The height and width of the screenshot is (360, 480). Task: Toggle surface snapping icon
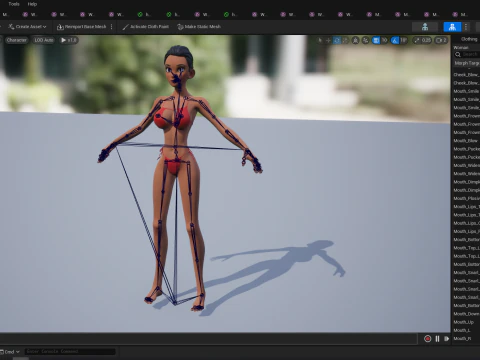click(366, 40)
